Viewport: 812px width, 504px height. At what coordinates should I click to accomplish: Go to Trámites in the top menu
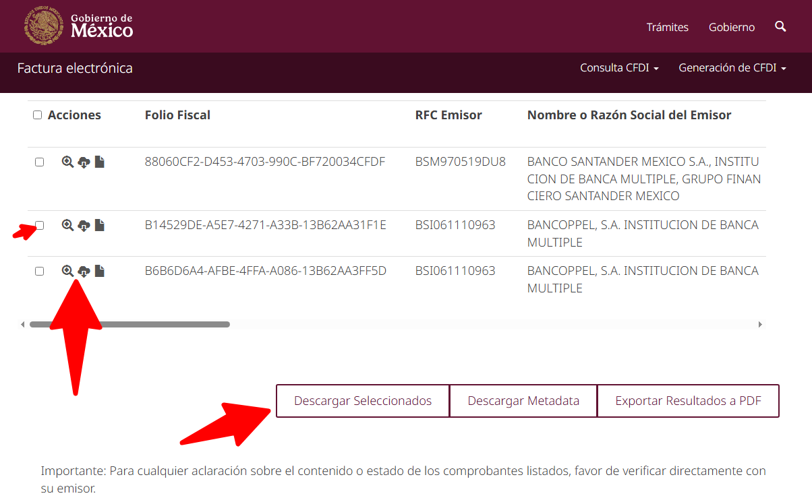[x=667, y=28]
